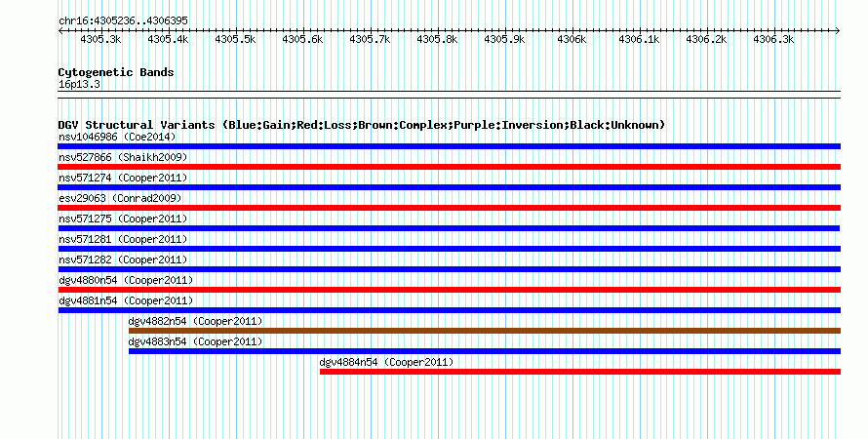Select the 16p13.3 band label
This screenshot has height=439, width=868.
pos(79,84)
